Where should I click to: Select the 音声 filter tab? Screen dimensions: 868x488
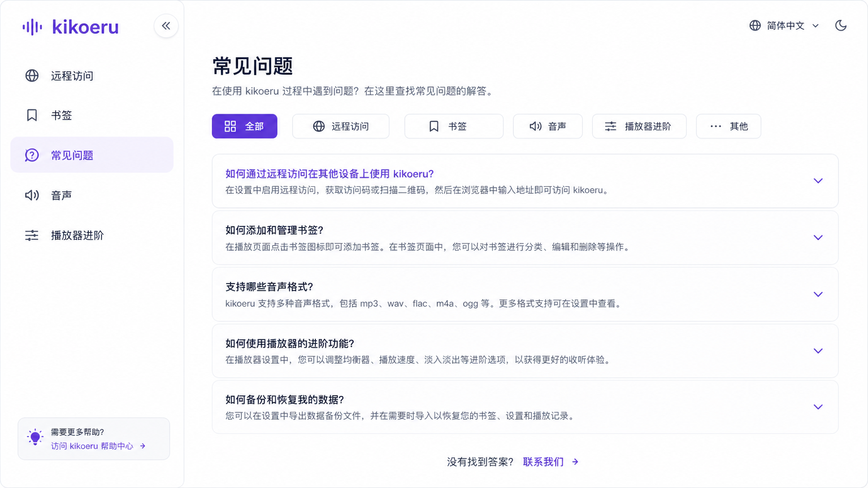click(548, 127)
